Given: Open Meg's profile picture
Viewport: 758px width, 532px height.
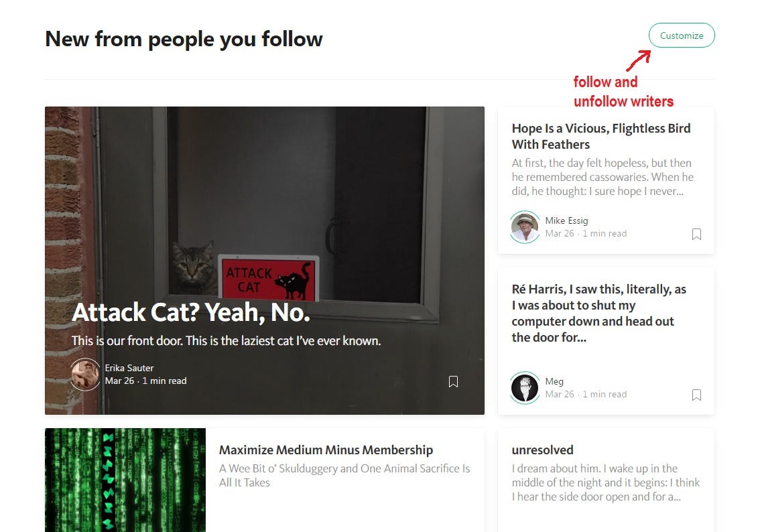Looking at the screenshot, I should 525,387.
